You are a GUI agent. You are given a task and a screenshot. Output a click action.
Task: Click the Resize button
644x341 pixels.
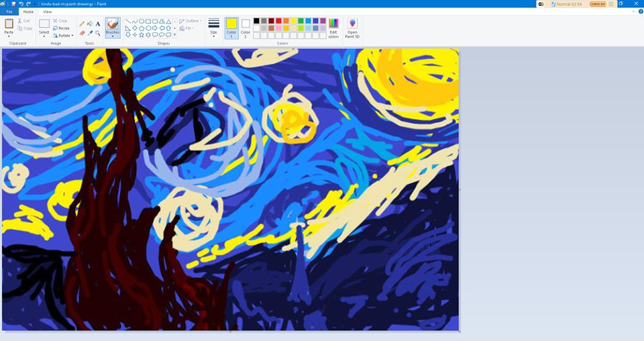point(61,28)
